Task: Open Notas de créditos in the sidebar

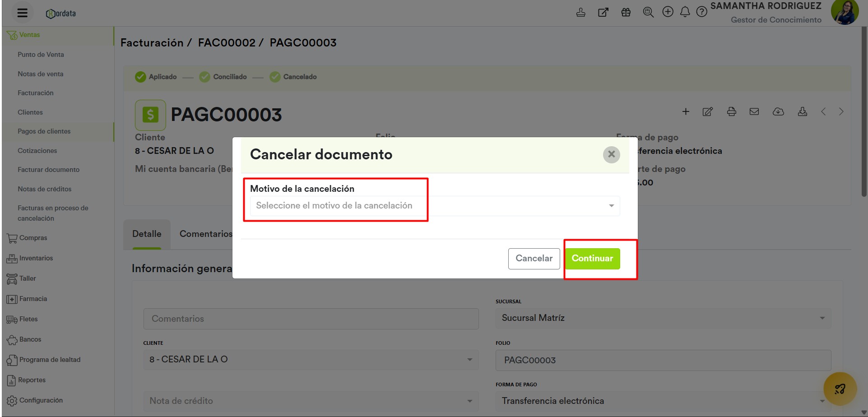Action: (x=45, y=189)
